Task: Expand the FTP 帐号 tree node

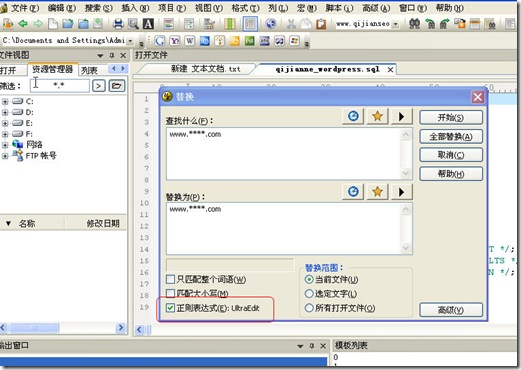Action: pyautogui.click(x=5, y=156)
